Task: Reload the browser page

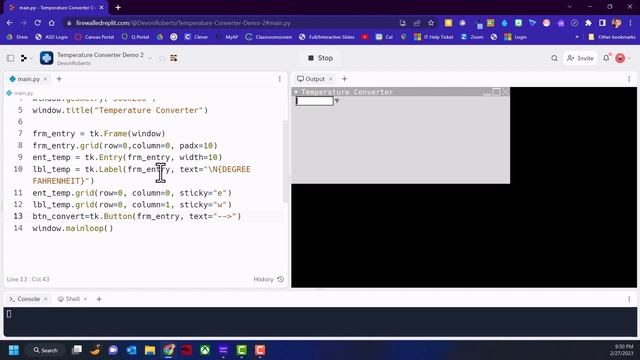Action: (37, 23)
